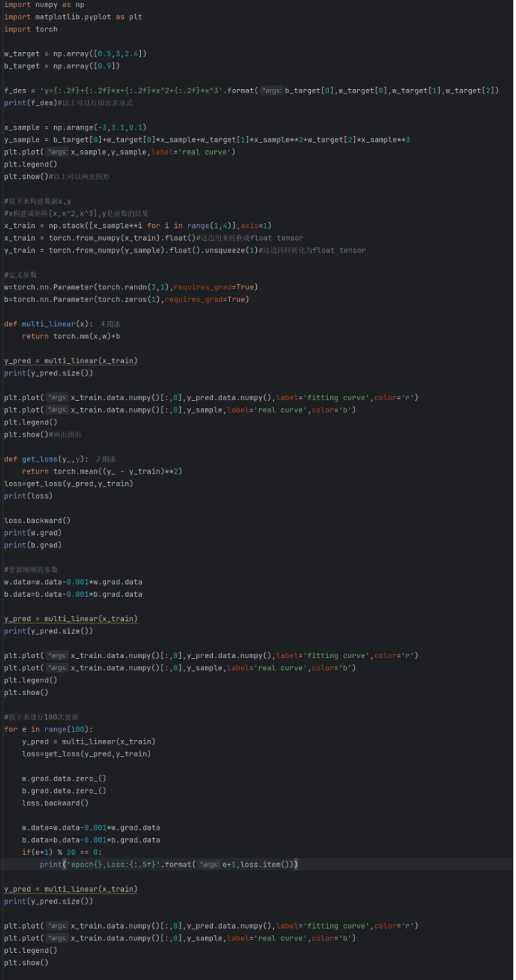This screenshot has height=980, width=516.
Task: Click the "4 用法" usages hint beside multi_linear
Action: 110,324
